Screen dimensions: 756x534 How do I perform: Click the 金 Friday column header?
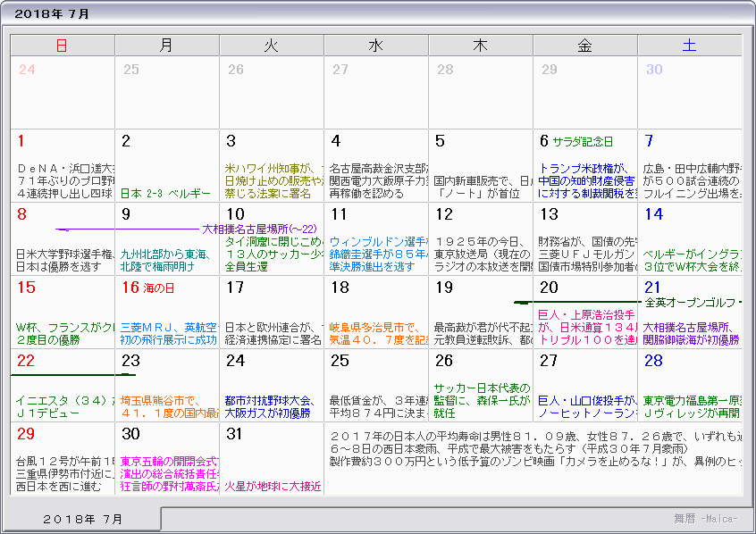[x=585, y=46]
